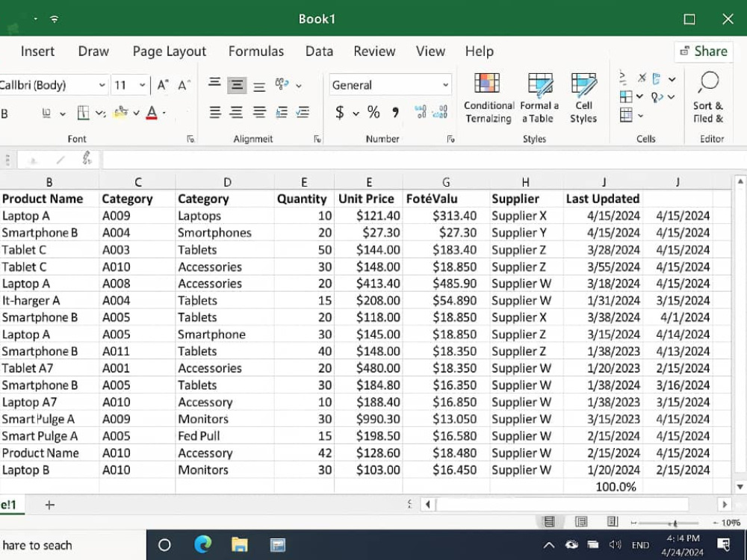Image resolution: width=747 pixels, height=560 pixels.
Task: Click the Format as Table icon
Action: [x=540, y=84]
